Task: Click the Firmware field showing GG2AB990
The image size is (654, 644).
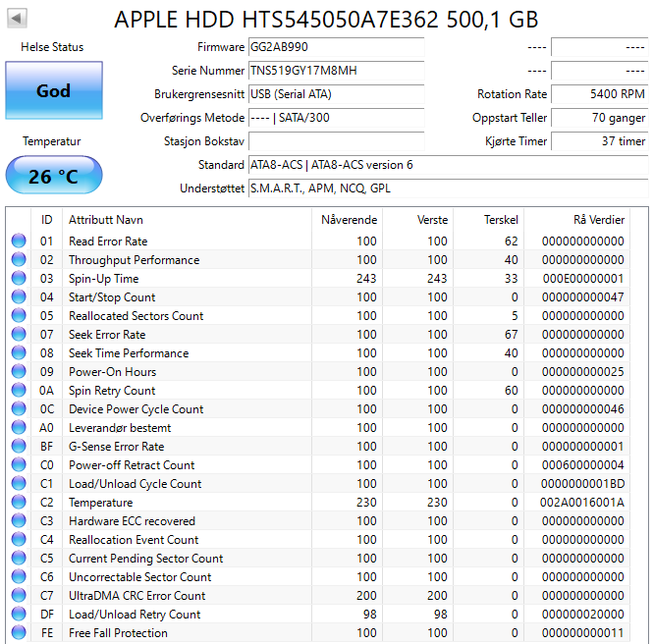Action: (336, 47)
